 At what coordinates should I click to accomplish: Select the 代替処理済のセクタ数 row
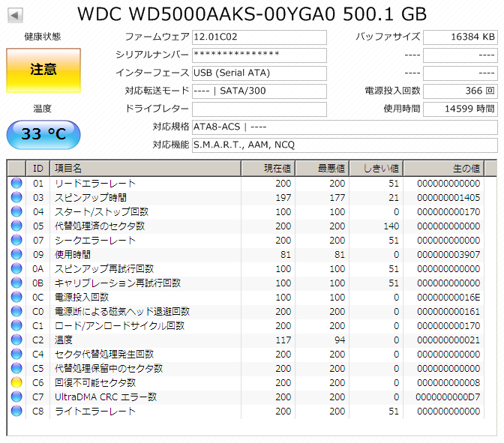click(246, 226)
